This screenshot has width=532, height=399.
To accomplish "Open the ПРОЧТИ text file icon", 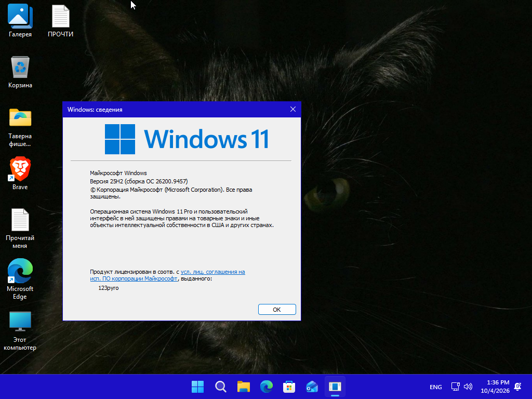I will (x=60, y=21).
